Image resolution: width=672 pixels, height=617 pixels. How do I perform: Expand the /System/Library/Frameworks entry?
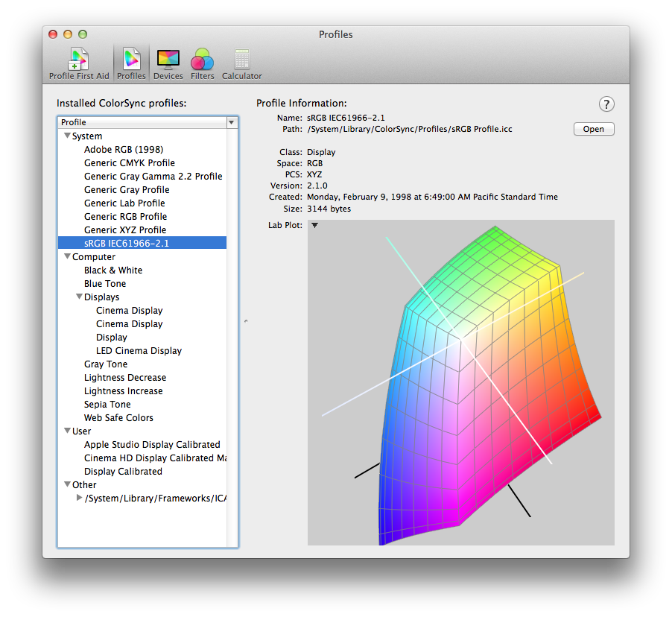click(x=80, y=498)
